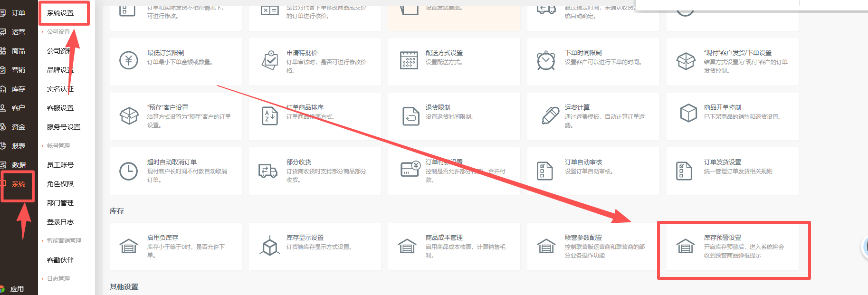Open the 库存预警设置 card title
868x295 pixels.
click(723, 238)
